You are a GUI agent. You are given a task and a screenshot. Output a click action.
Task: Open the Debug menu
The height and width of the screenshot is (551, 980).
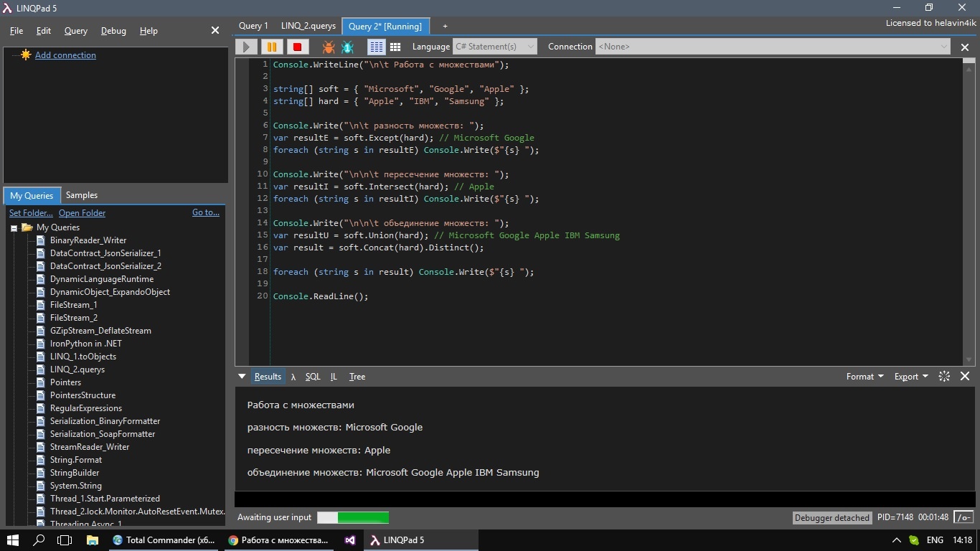click(113, 31)
